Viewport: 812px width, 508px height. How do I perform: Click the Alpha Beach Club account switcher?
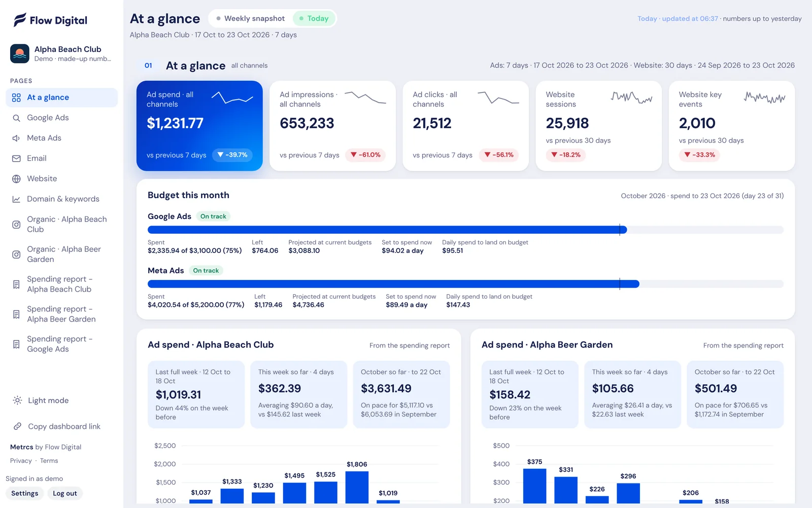61,53
